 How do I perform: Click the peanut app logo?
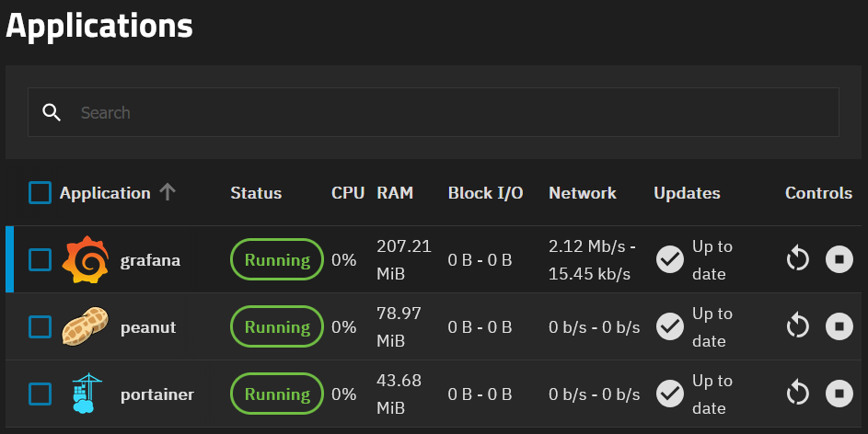click(x=86, y=326)
